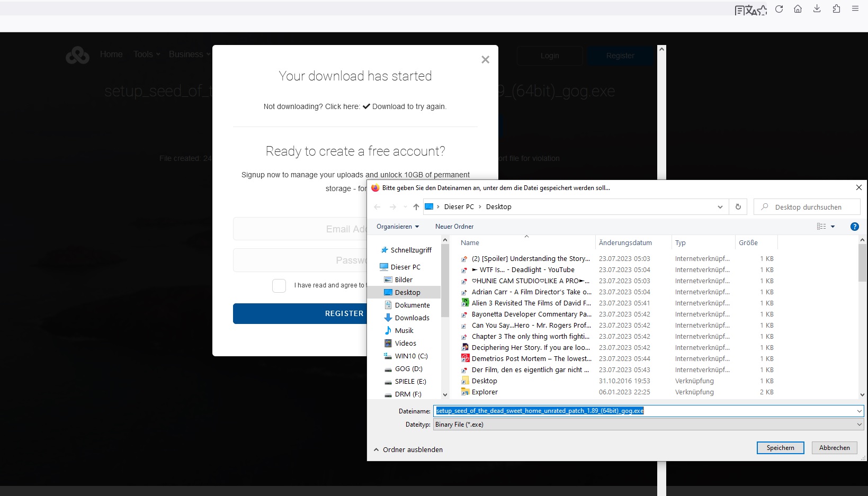The height and width of the screenshot is (496, 868).
Task: Click the Videos film icon
Action: pos(388,343)
